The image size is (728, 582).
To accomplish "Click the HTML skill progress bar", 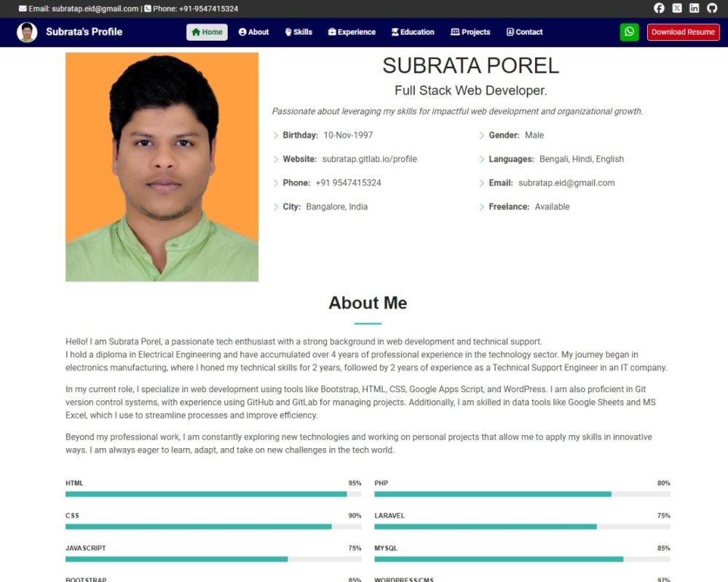I will (213, 494).
